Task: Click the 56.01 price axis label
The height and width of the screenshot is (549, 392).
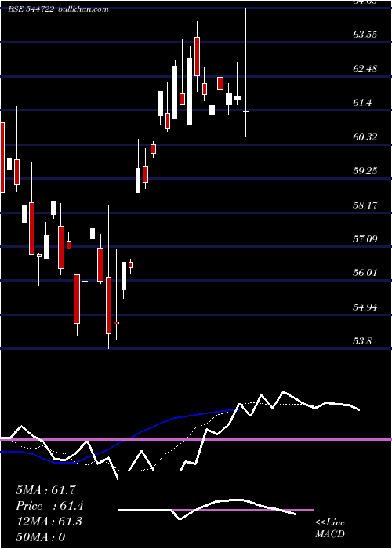Action: (x=365, y=273)
